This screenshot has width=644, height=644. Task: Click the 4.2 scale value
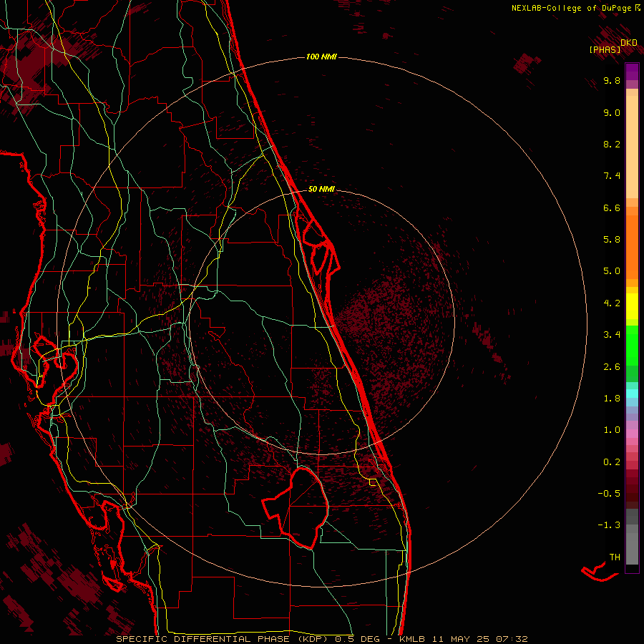click(x=612, y=303)
